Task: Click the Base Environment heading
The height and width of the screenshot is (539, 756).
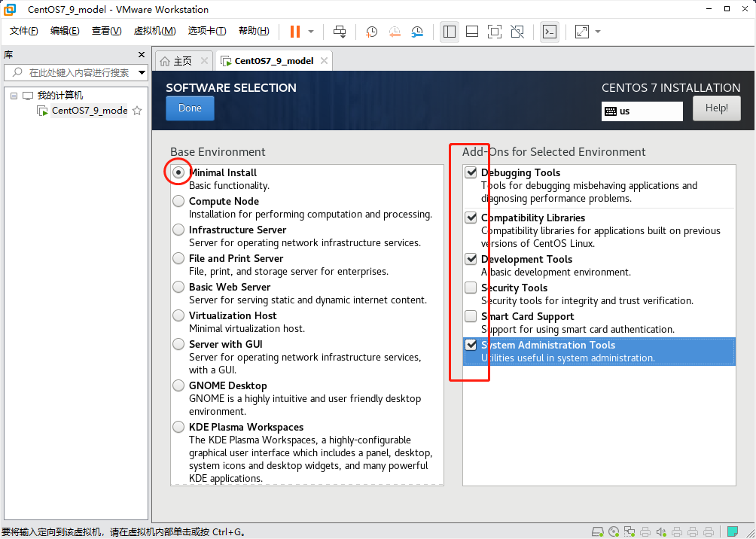Action: point(218,152)
